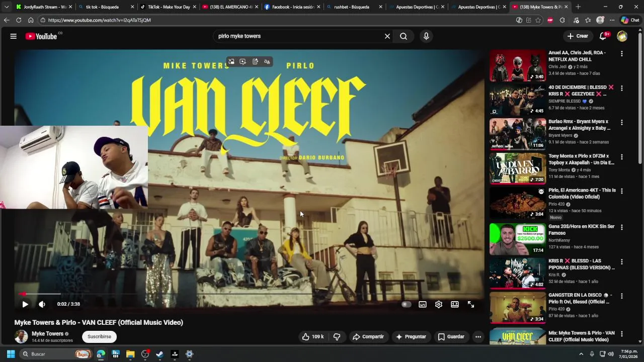Open the NETFLIX AND CHILL video thumbnail
This screenshot has width=644, height=362.
[x=518, y=65]
